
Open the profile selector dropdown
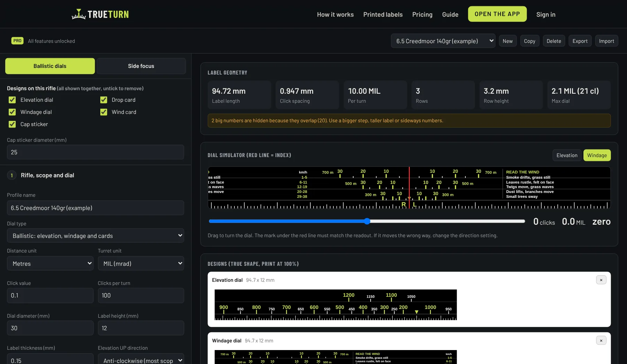(x=443, y=41)
